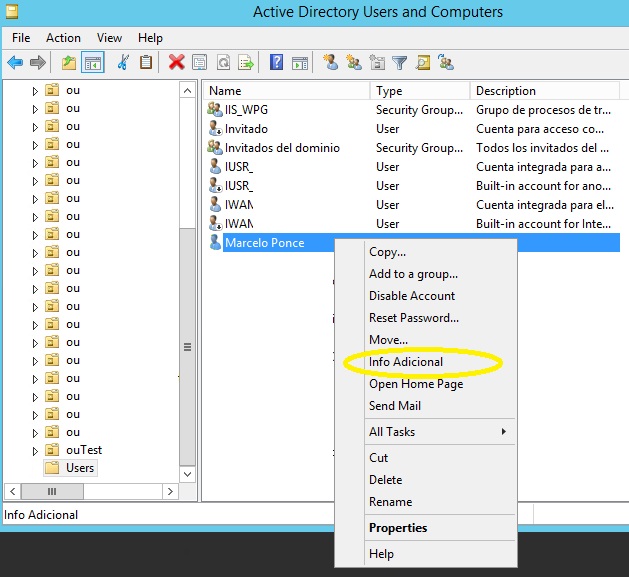This screenshot has width=629, height=577.
Task: Click the tree pane's horizontal scrollbar right arrow
Action: coord(171,492)
